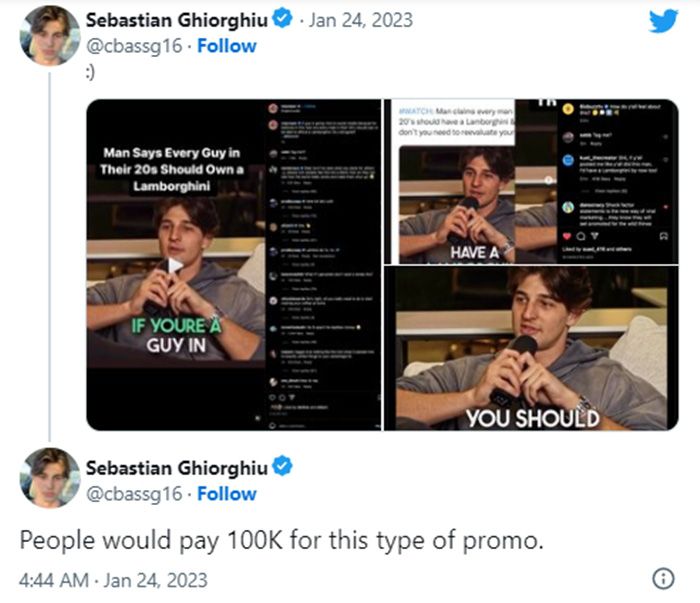Click the heart icon in right screenshot
The width and height of the screenshot is (700, 603).
567,236
